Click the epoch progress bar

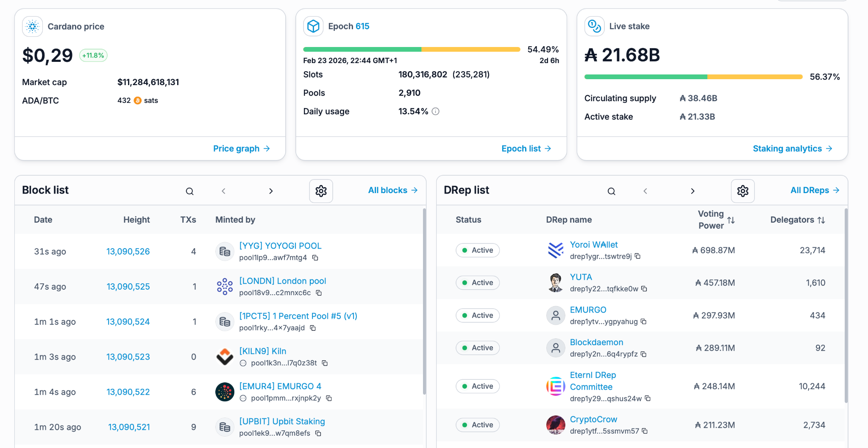412,50
